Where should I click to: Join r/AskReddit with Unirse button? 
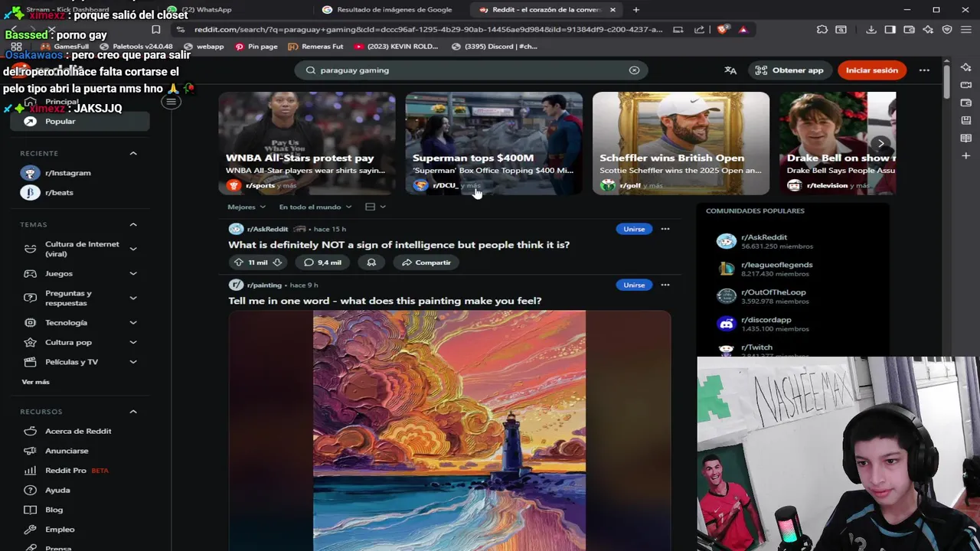634,229
